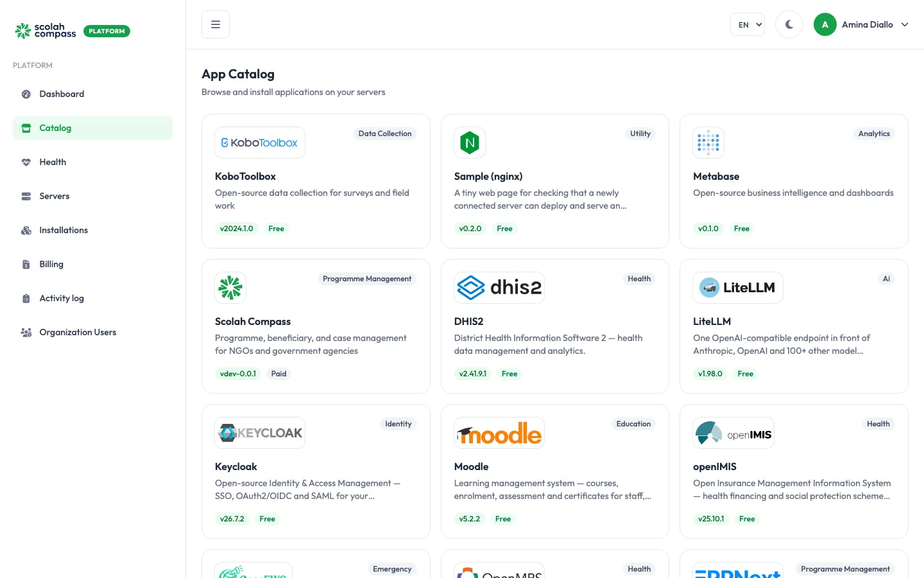The image size is (924, 578).
Task: Click the Paid badge on Scolah Compass
Action: (278, 374)
